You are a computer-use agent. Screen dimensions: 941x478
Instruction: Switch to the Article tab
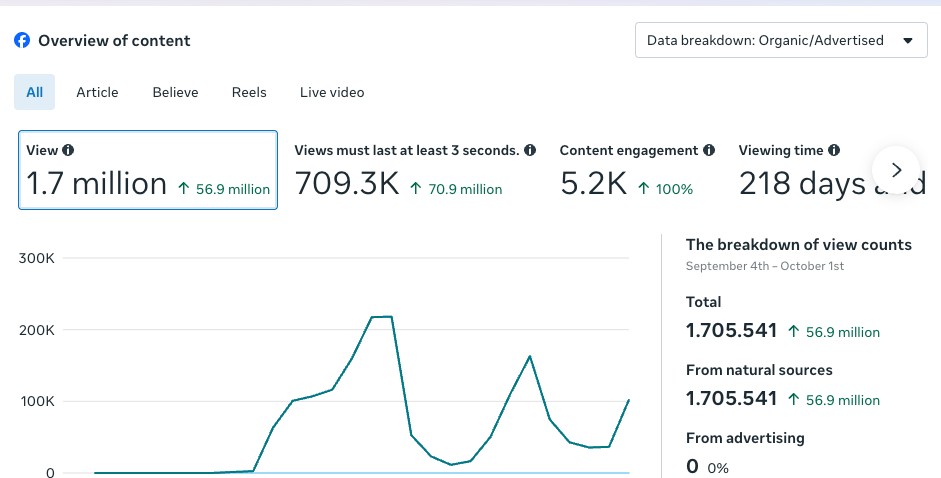click(97, 92)
